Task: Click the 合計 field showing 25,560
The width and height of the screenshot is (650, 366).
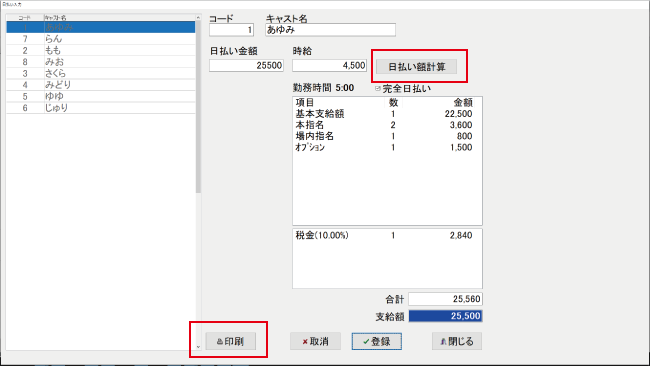Action: tap(446, 299)
